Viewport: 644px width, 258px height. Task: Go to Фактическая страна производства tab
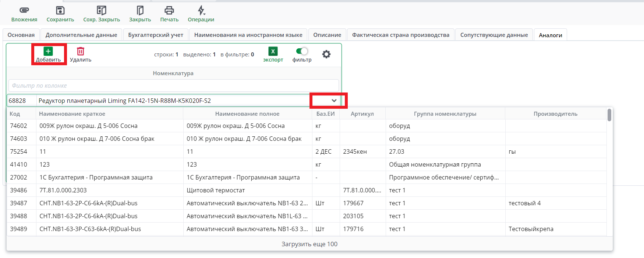coord(400,35)
